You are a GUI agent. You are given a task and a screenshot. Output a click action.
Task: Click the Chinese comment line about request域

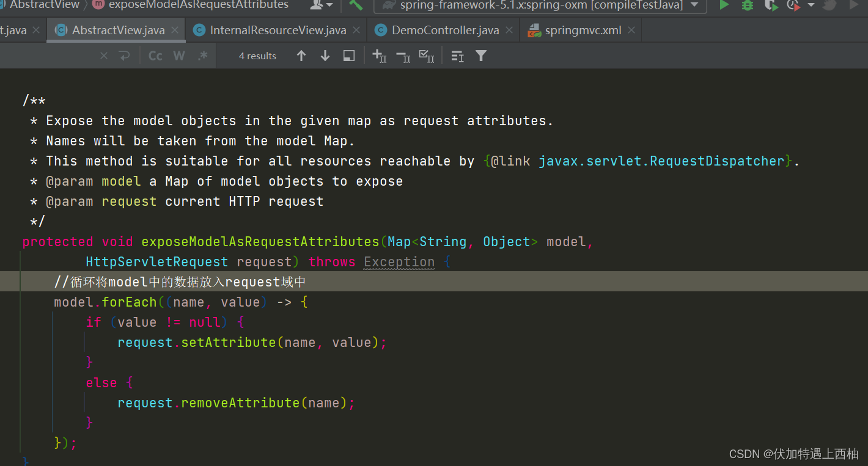tap(180, 282)
